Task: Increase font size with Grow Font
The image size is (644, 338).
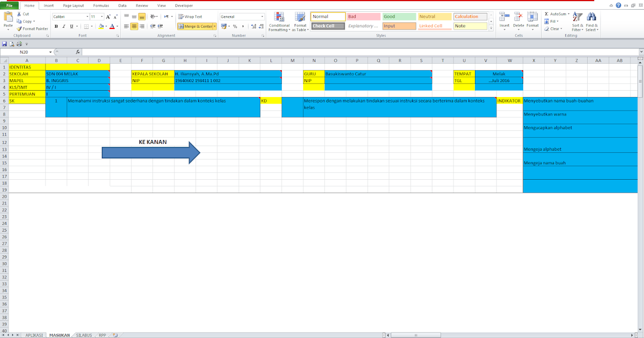Action: pyautogui.click(x=109, y=17)
